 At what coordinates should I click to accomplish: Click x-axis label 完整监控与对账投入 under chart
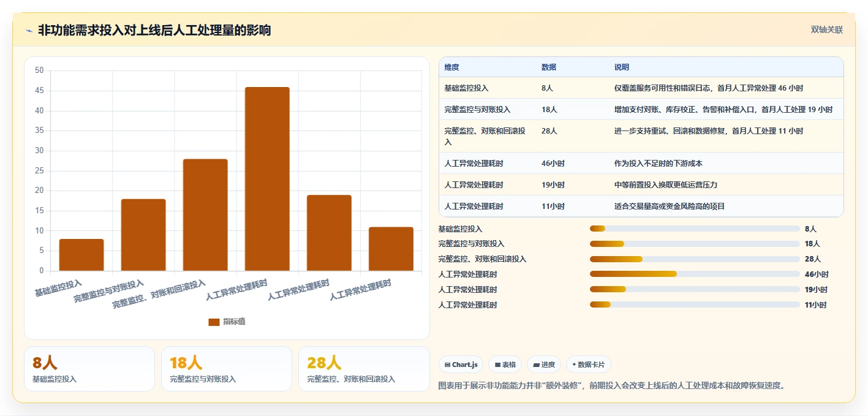(109, 292)
